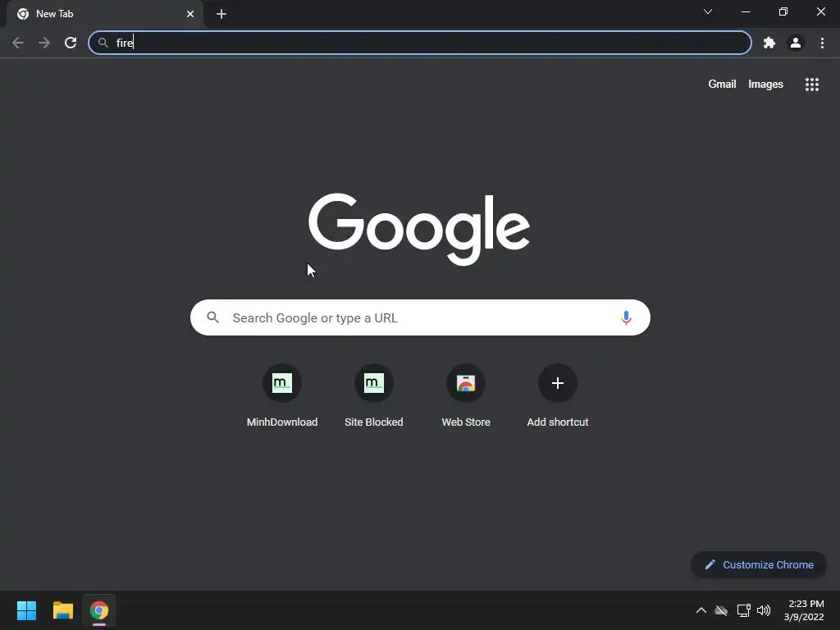Screen dimensions: 840x630
Task: Show hidden system tray icons
Action: (701, 610)
